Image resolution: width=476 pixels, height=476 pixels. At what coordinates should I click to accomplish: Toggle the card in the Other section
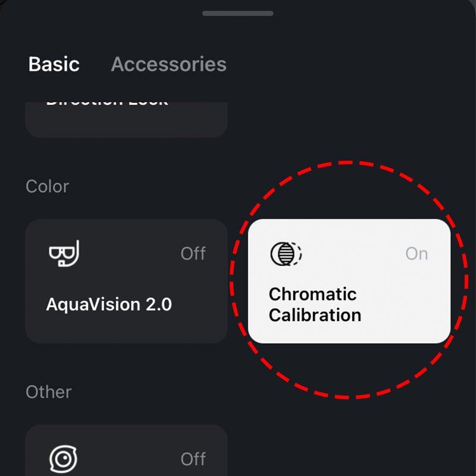[126, 451]
